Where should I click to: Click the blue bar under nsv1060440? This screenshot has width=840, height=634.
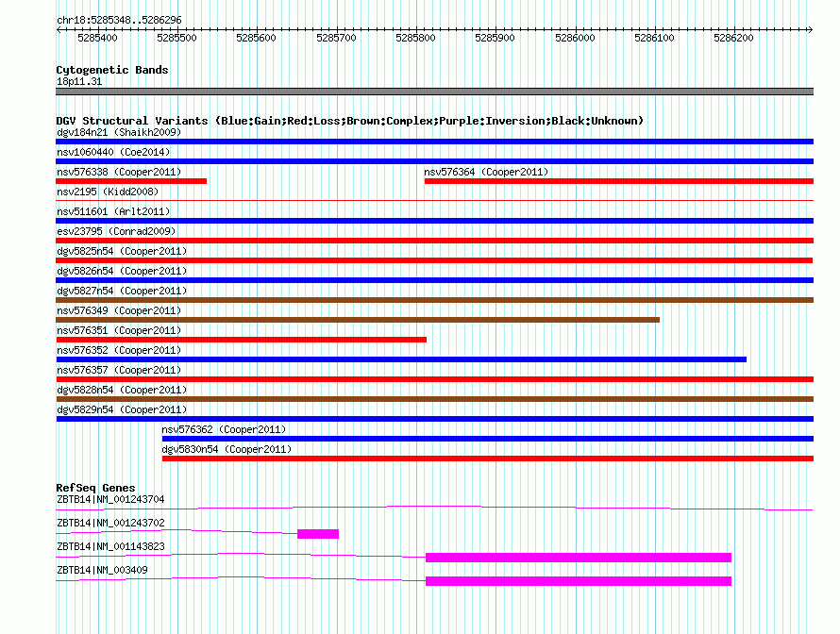pos(434,161)
